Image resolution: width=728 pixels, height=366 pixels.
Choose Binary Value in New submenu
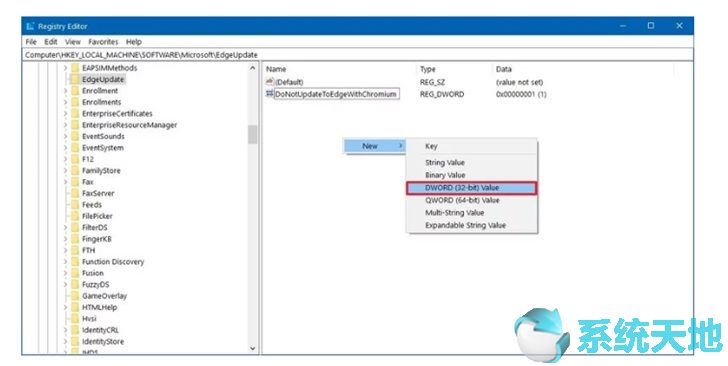[445, 175]
